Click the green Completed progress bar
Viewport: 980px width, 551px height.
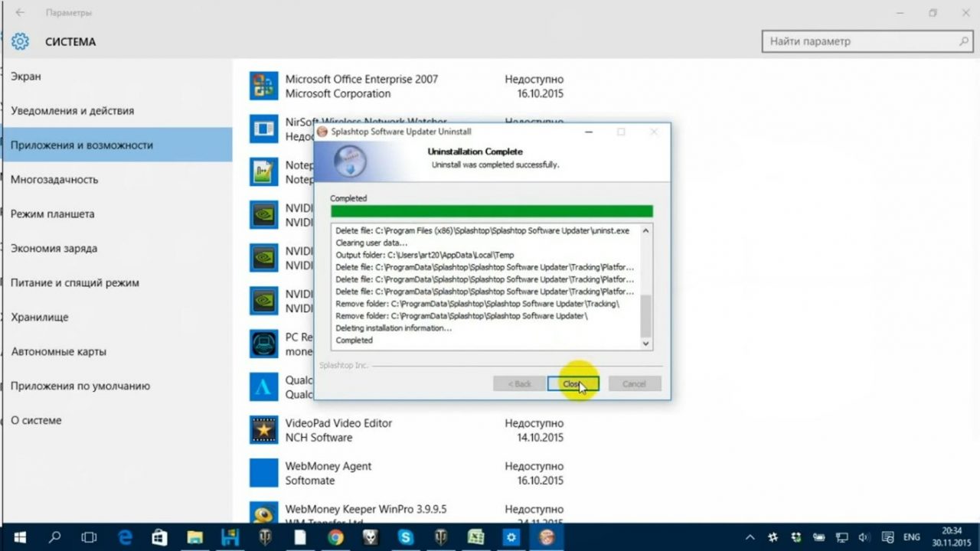click(492, 211)
